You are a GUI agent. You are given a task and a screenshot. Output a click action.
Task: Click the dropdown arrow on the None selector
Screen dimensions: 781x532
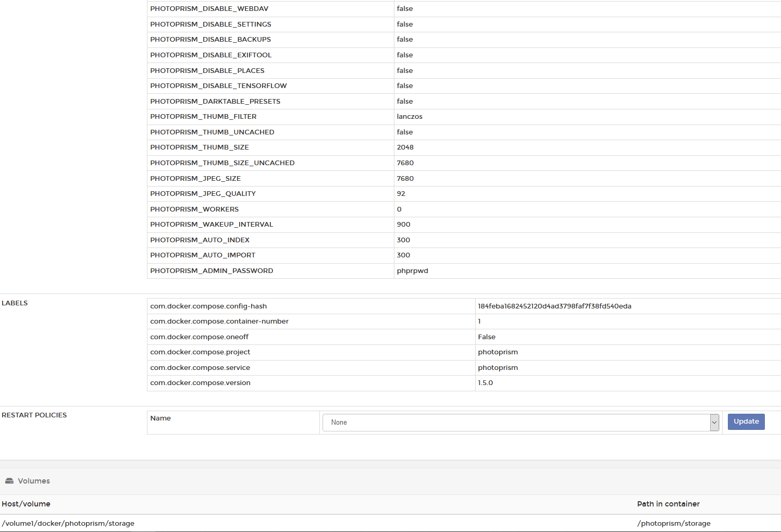coord(714,422)
